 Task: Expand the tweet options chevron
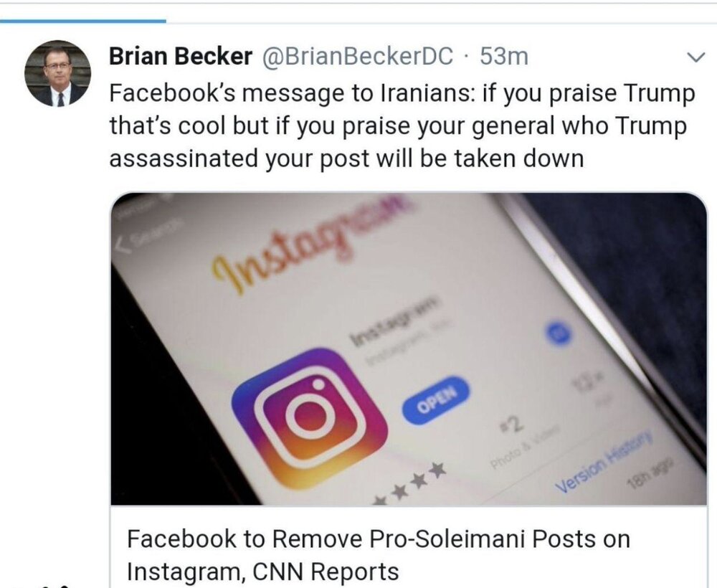[696, 57]
